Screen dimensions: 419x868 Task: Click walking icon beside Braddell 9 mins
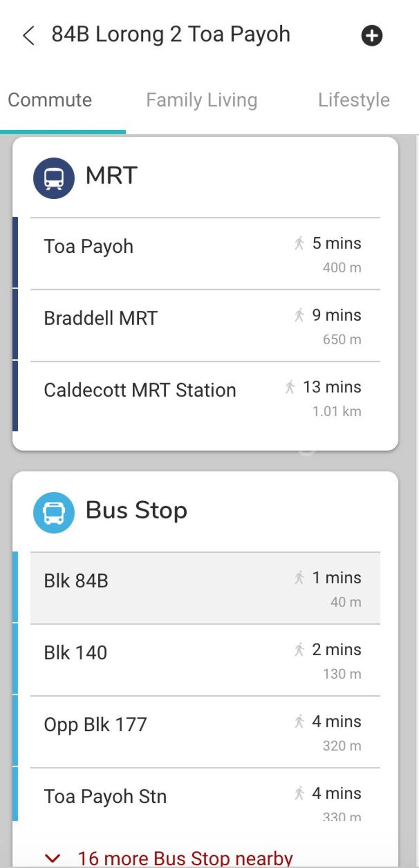pyautogui.click(x=299, y=315)
